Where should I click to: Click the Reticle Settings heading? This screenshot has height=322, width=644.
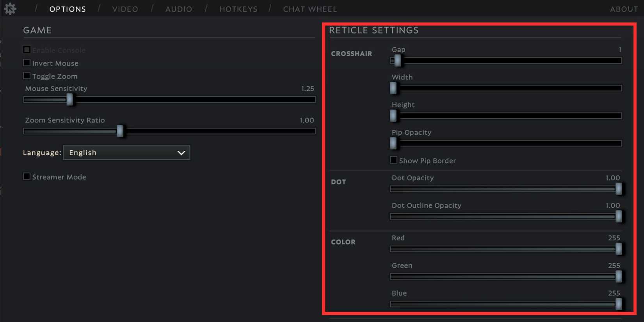[x=374, y=30]
